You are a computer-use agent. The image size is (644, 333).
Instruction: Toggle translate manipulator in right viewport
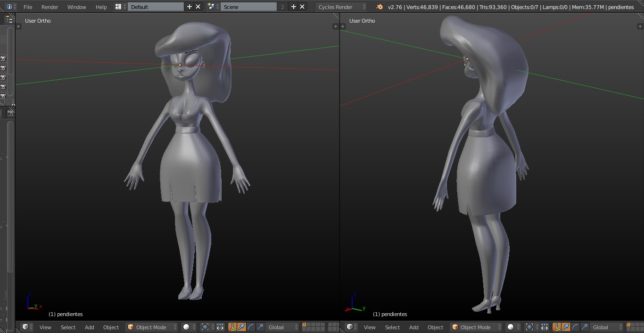pos(566,327)
